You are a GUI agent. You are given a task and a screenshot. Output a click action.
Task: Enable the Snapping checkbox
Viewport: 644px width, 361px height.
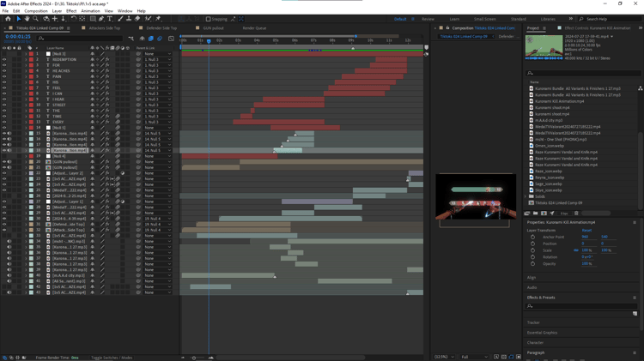pyautogui.click(x=209, y=19)
